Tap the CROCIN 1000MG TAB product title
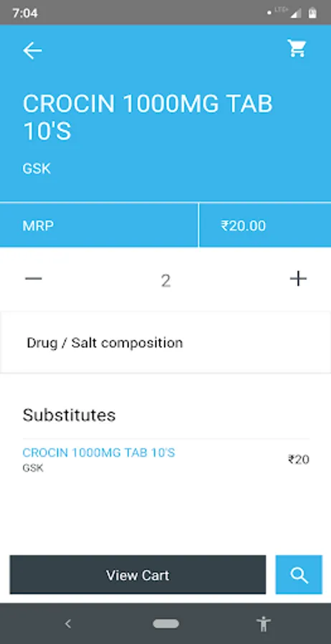 coord(148,117)
